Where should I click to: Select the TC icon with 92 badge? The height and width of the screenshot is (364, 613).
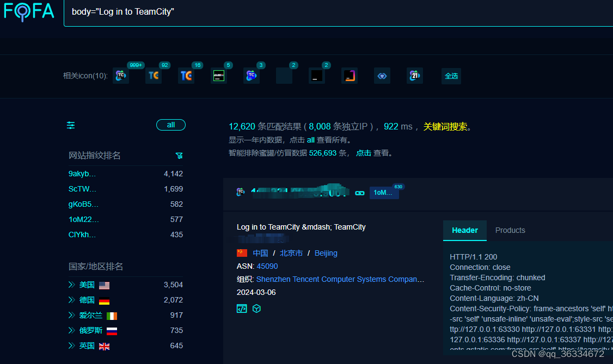(x=154, y=76)
